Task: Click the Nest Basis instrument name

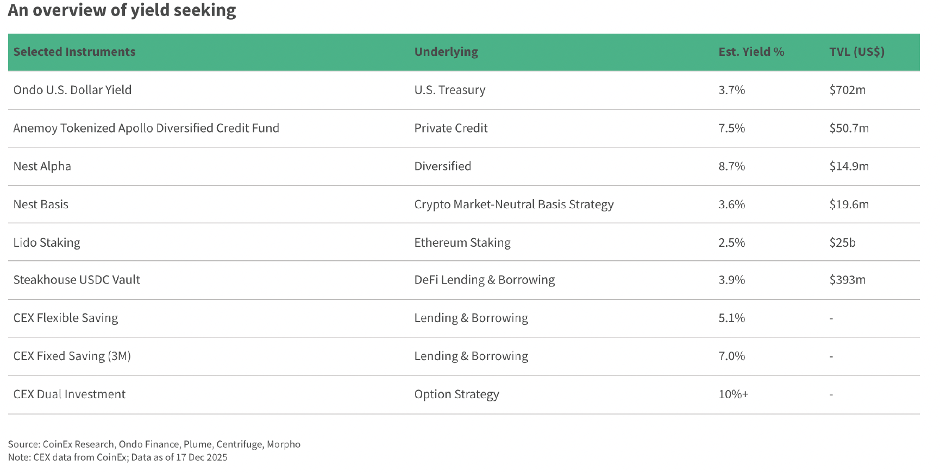Action: tap(41, 204)
